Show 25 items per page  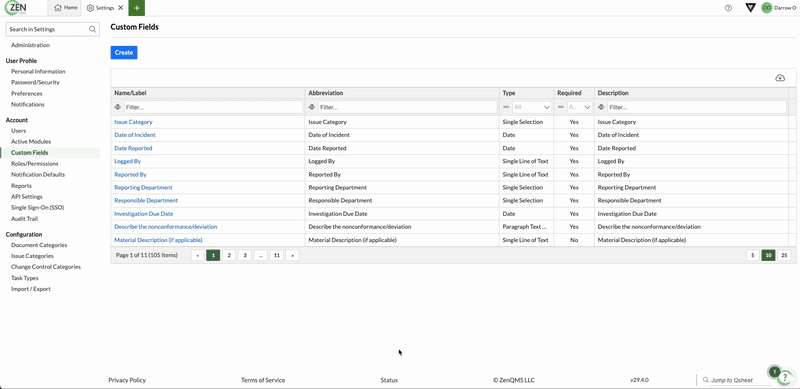(x=784, y=255)
